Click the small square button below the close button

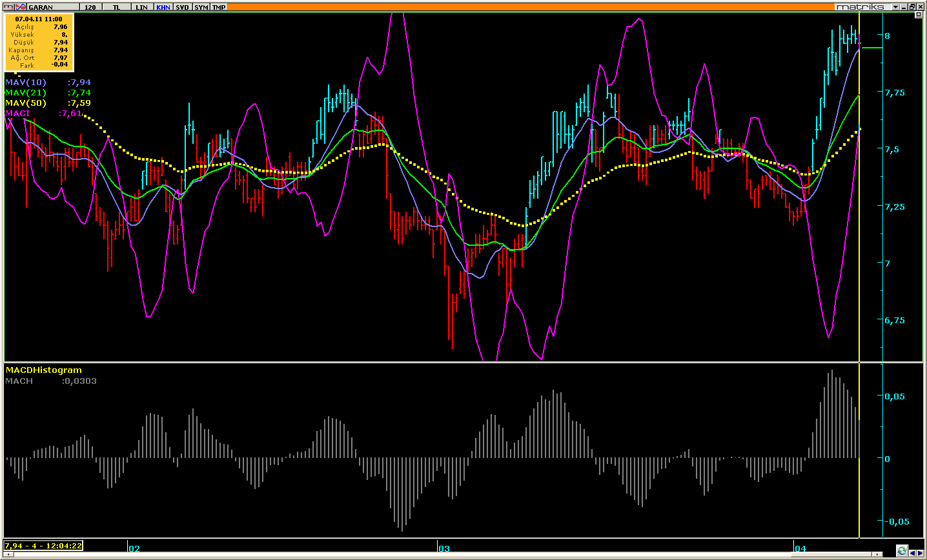tap(919, 15)
